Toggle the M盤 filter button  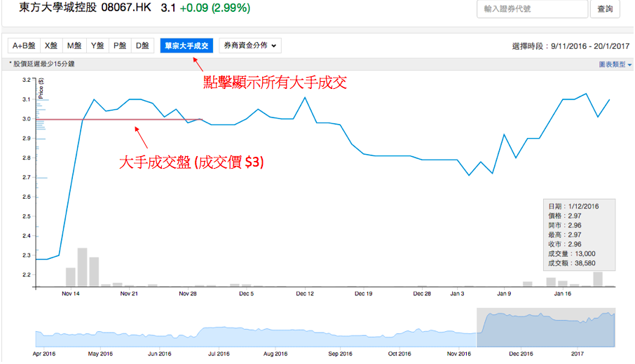[74, 45]
